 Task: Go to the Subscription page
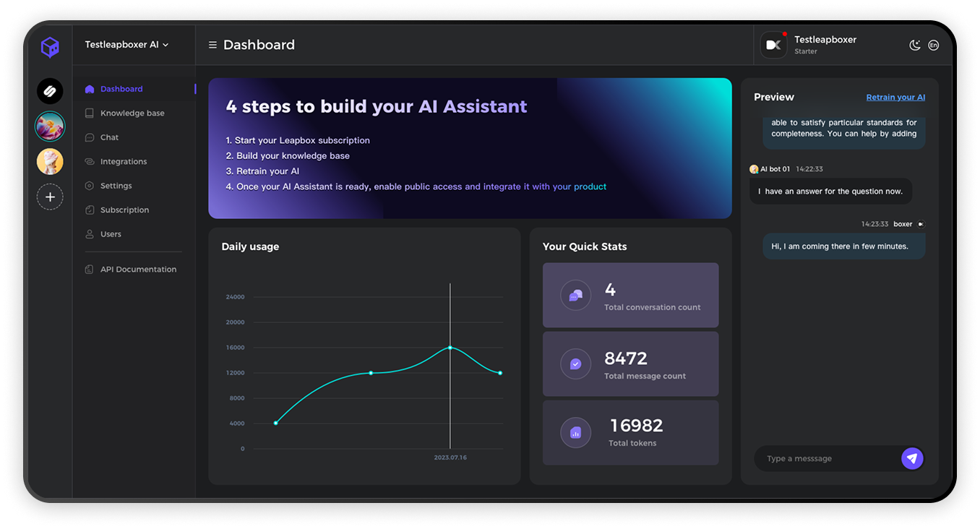point(124,210)
